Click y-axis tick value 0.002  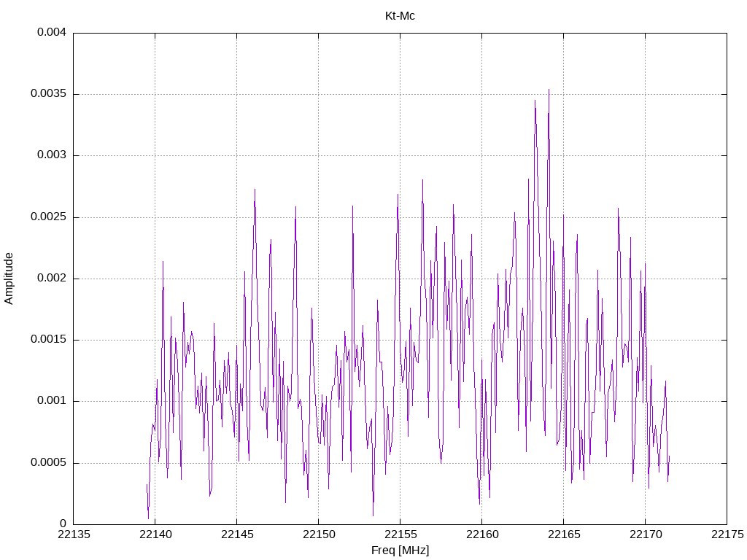pos(52,278)
